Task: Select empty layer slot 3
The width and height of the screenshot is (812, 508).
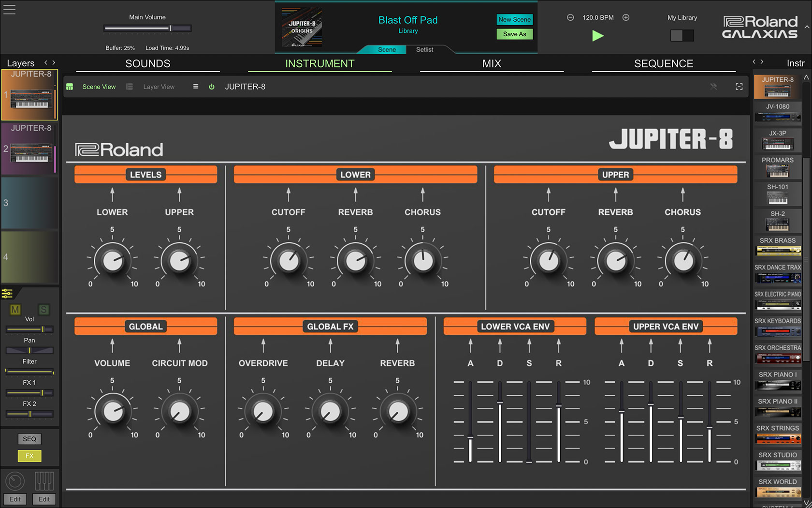Action: pos(29,203)
